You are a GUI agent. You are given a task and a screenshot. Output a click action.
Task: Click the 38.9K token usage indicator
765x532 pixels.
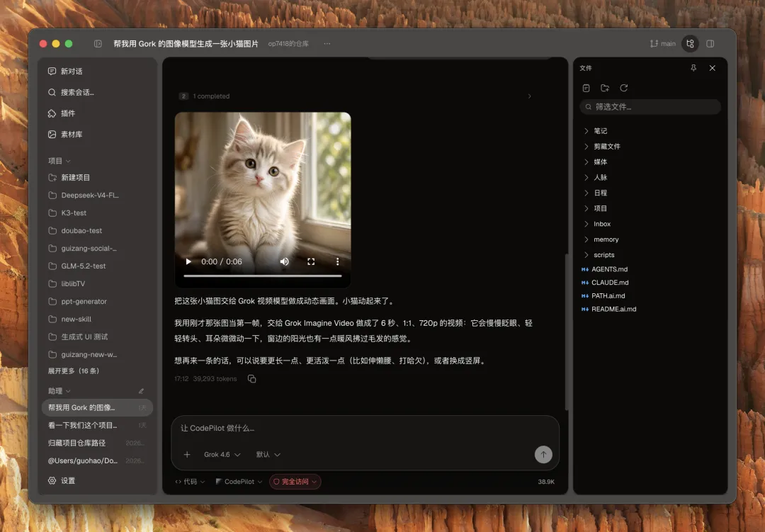[546, 482]
